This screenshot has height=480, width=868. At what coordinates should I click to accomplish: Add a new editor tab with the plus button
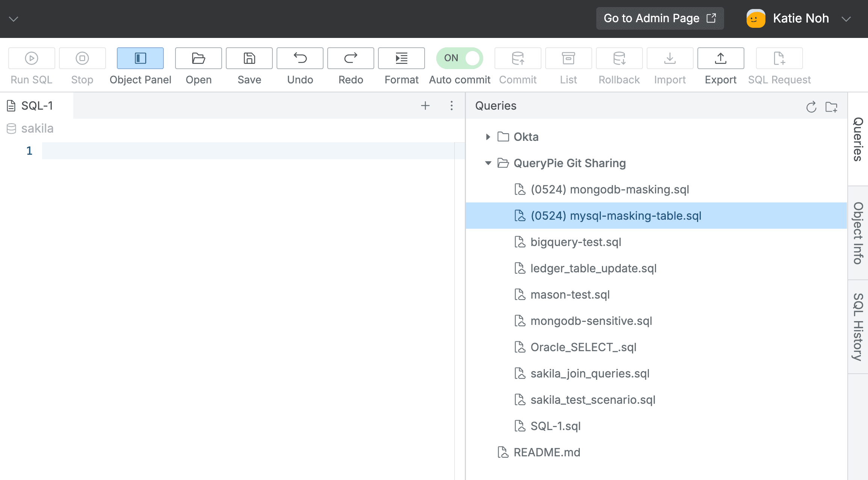point(425,106)
